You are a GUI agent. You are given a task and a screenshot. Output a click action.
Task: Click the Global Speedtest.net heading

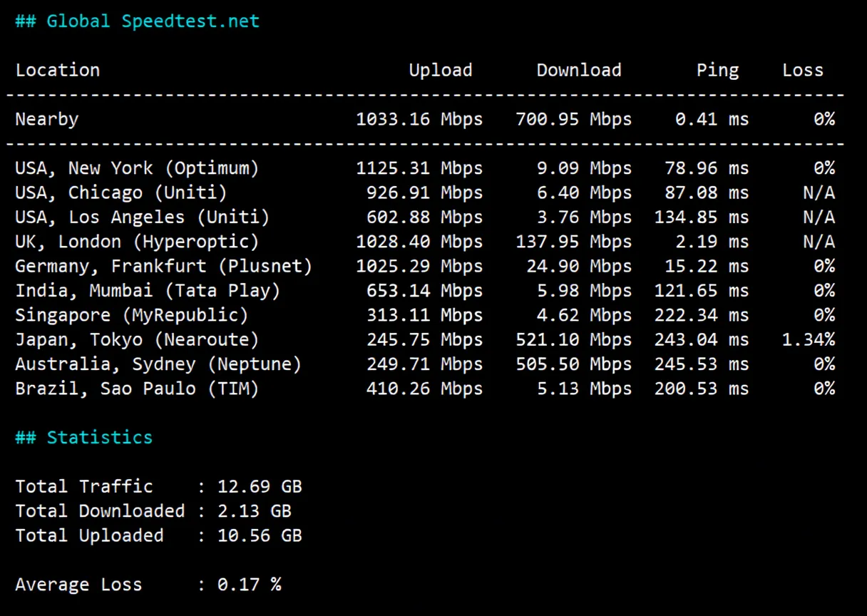(138, 21)
